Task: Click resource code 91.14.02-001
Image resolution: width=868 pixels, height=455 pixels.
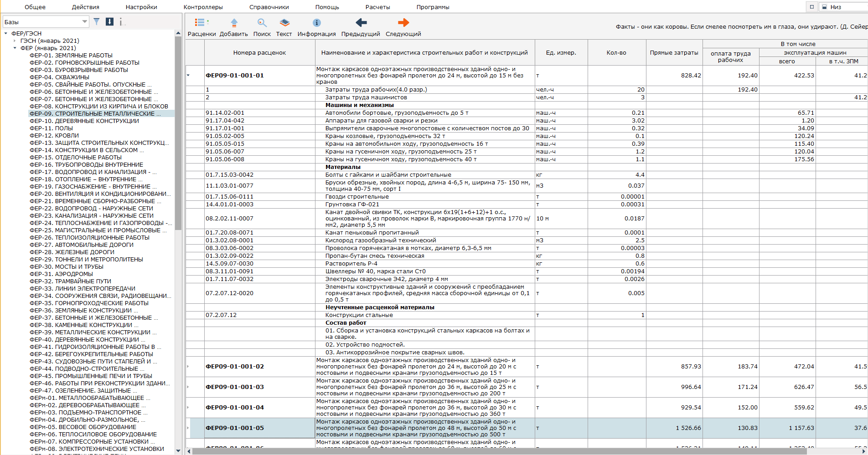Action: click(x=225, y=112)
